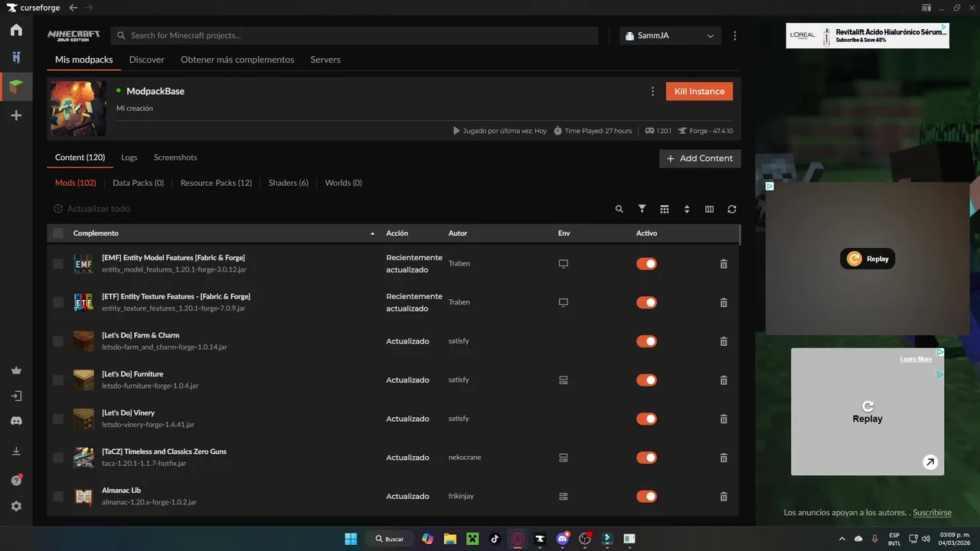Toggle off the Farm & Charm mod

pyautogui.click(x=647, y=341)
